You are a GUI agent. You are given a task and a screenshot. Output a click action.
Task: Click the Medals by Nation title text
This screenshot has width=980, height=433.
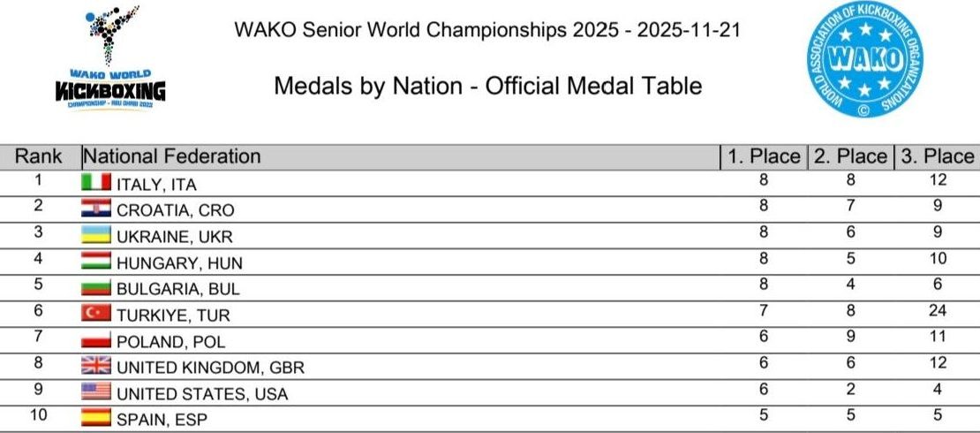coord(487,86)
